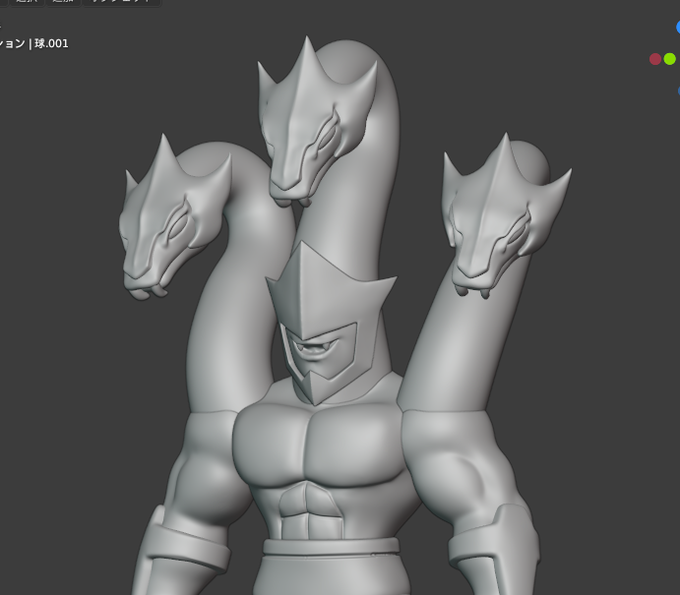Click the green Y-axis dot on the navigation gizmo
680x595 pixels.
(670, 59)
